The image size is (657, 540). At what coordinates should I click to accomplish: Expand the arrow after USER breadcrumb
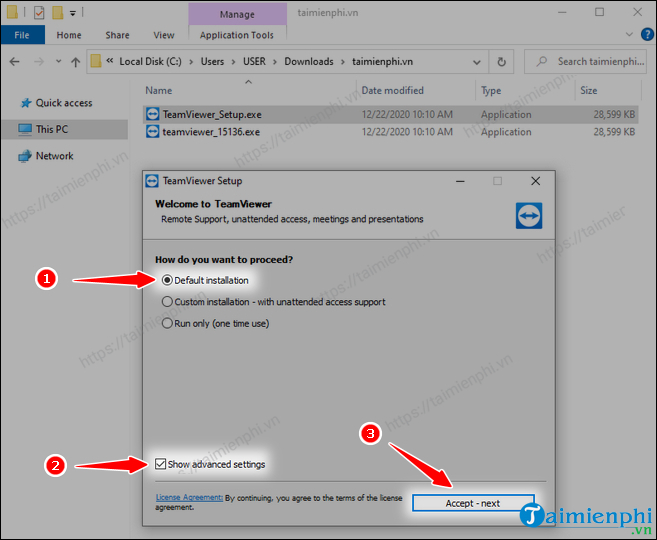coord(275,62)
